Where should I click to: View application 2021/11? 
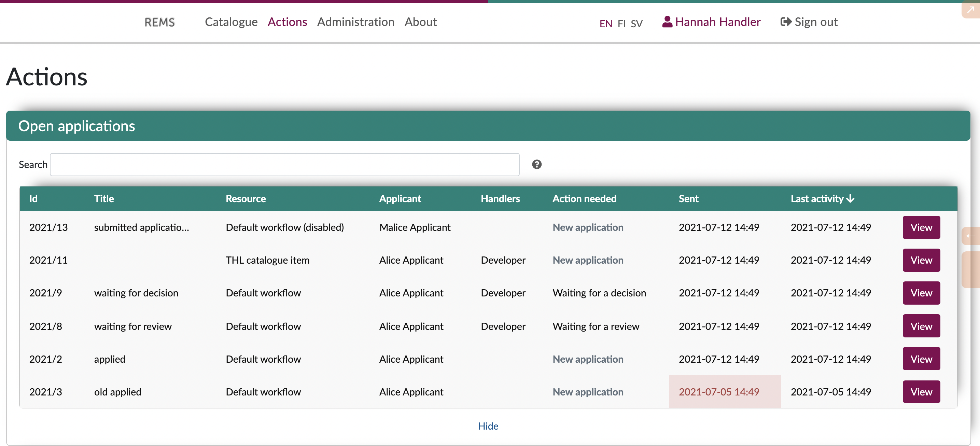tap(921, 260)
